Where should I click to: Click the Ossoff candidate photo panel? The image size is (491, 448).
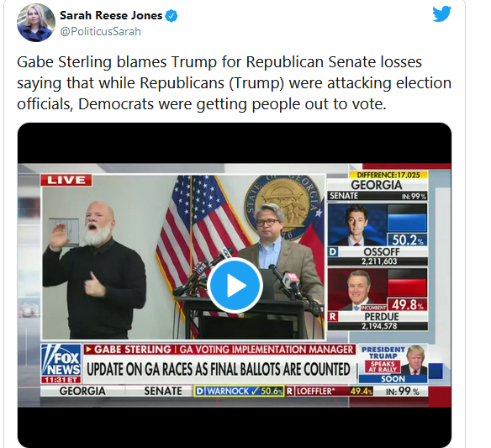tap(357, 224)
